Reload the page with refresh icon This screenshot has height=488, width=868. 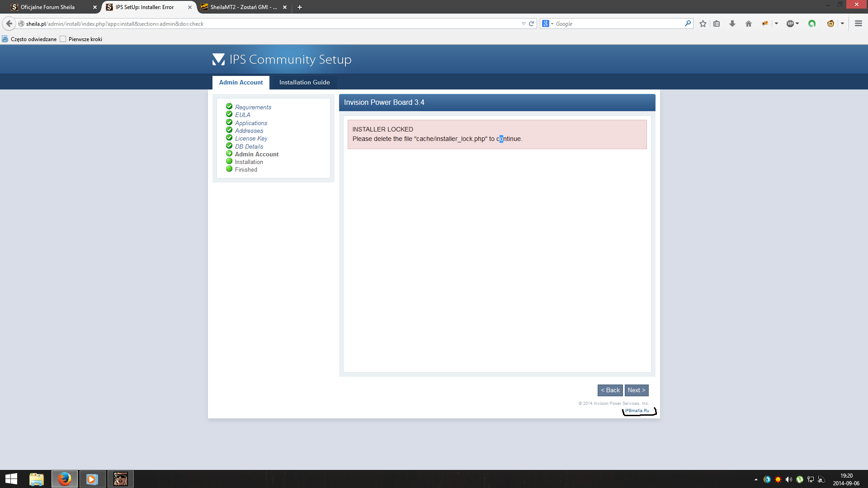pos(532,23)
